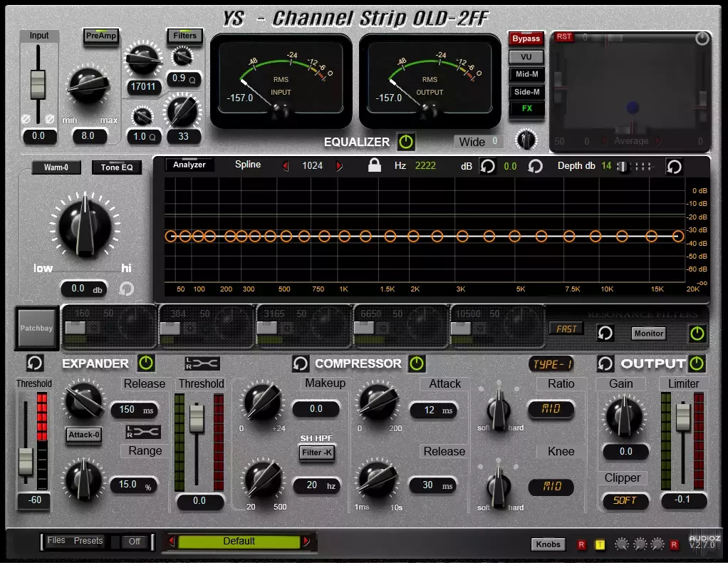The height and width of the screenshot is (563, 728).
Task: Open the Default preset selector
Action: pyautogui.click(x=239, y=542)
